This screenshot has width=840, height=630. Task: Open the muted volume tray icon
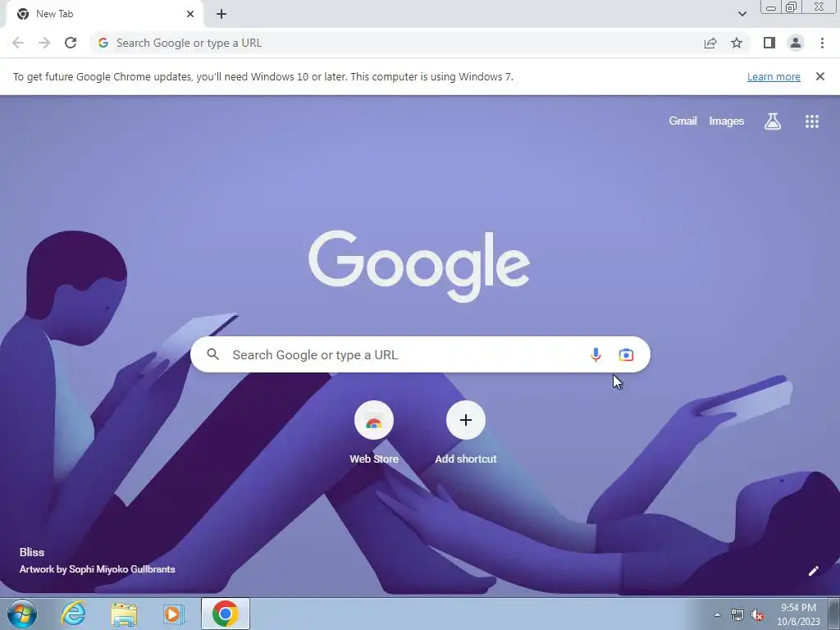pyautogui.click(x=757, y=614)
